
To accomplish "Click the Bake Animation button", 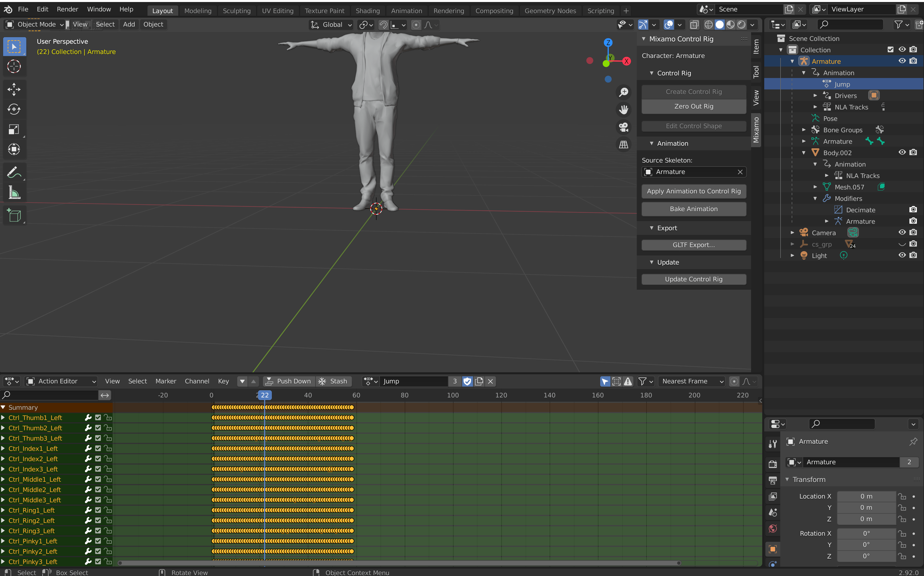I will (693, 209).
